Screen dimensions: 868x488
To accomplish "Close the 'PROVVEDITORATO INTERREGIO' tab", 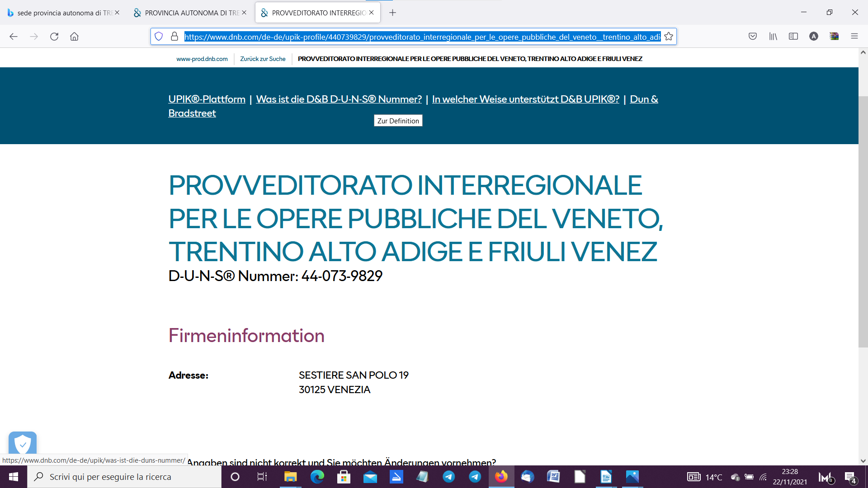I will click(x=371, y=13).
